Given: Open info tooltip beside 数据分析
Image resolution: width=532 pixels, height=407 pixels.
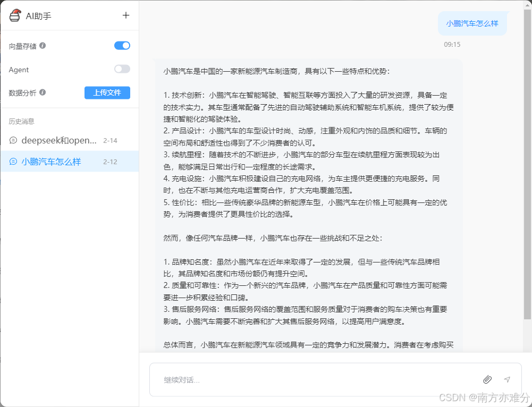Looking at the screenshot, I should [x=43, y=92].
